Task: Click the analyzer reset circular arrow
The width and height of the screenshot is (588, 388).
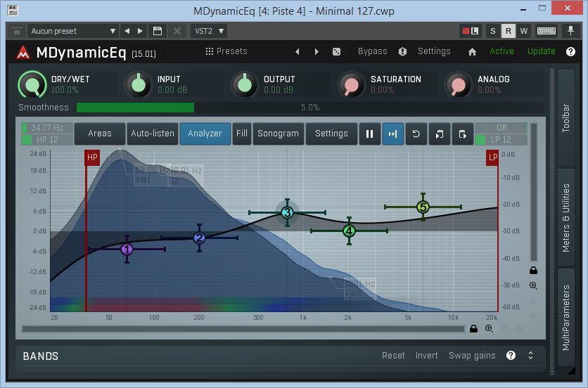Action: pos(416,134)
